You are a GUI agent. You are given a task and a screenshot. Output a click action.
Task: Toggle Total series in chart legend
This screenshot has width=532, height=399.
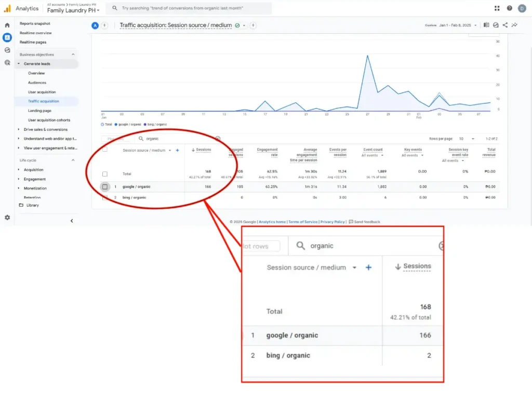pyautogui.click(x=106, y=125)
